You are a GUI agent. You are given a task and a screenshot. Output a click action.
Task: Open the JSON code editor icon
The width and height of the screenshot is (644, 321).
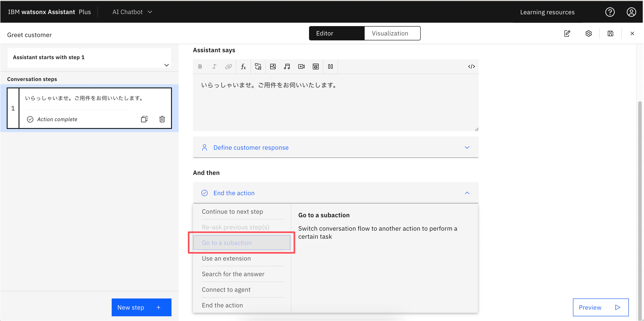point(471,66)
